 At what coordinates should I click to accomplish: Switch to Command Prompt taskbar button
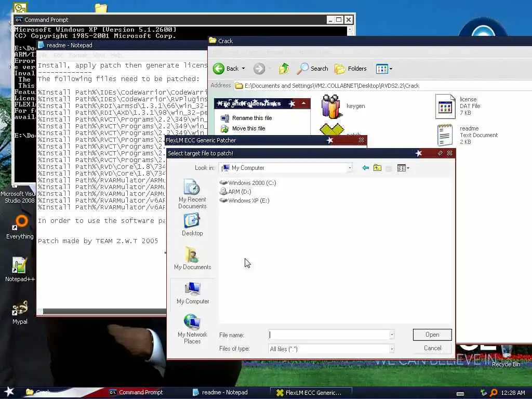137,392
